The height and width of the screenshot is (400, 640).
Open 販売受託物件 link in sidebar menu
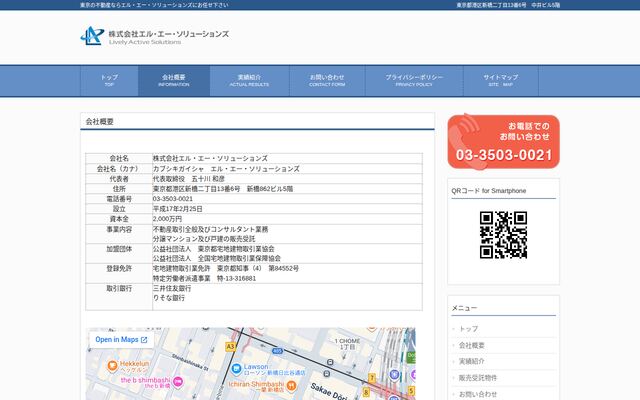pos(478,378)
